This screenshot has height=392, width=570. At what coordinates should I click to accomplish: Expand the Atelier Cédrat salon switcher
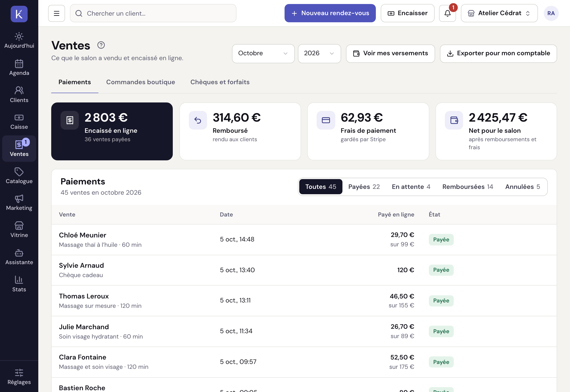499,13
